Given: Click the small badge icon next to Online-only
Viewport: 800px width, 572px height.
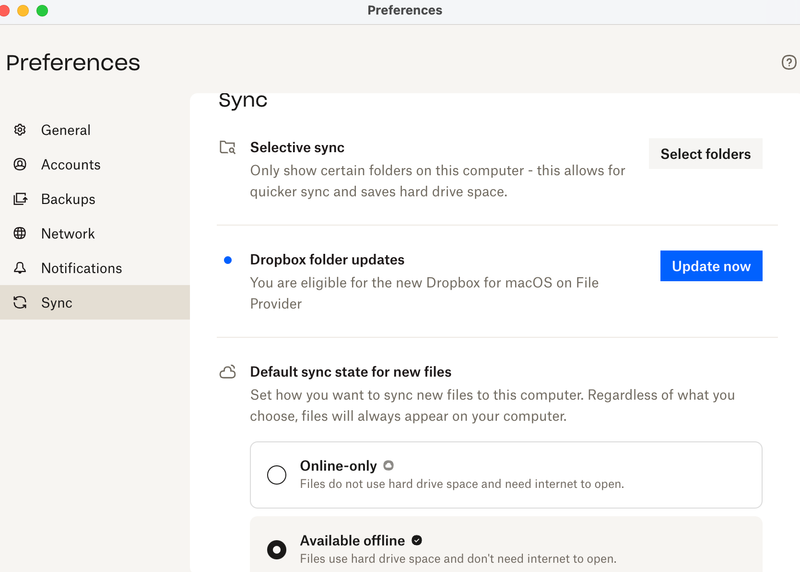Looking at the screenshot, I should click(388, 465).
